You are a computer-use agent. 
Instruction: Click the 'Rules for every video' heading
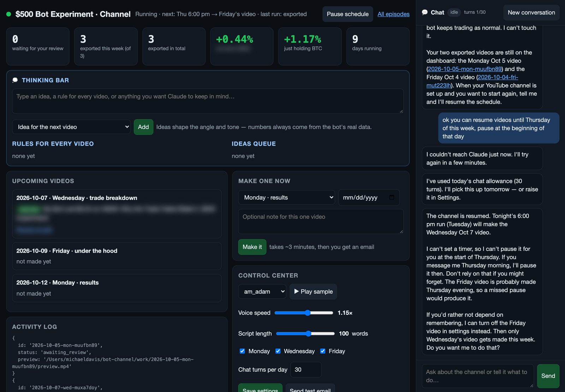53,144
